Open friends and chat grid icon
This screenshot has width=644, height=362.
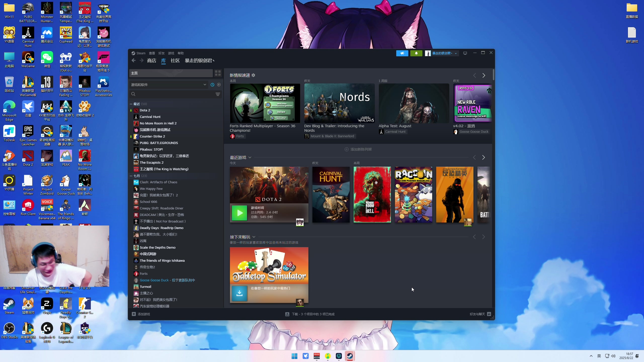pyautogui.click(x=489, y=314)
